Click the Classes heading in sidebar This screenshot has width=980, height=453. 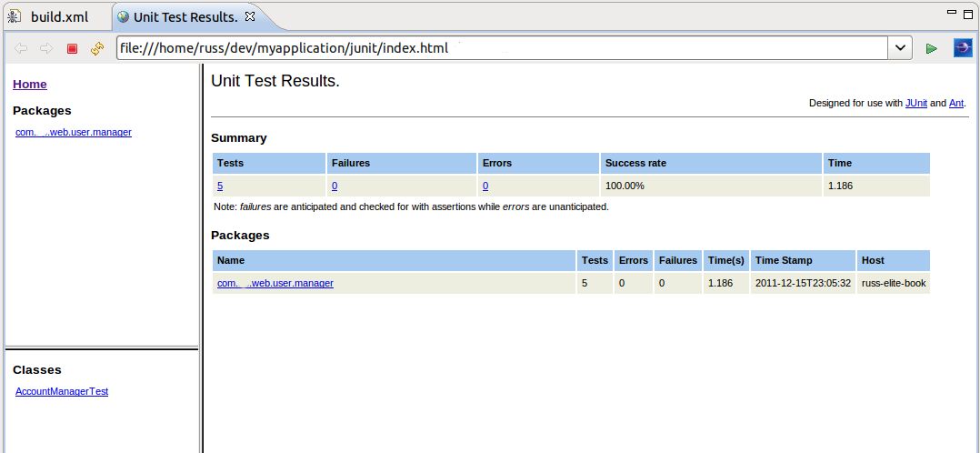[x=37, y=370]
